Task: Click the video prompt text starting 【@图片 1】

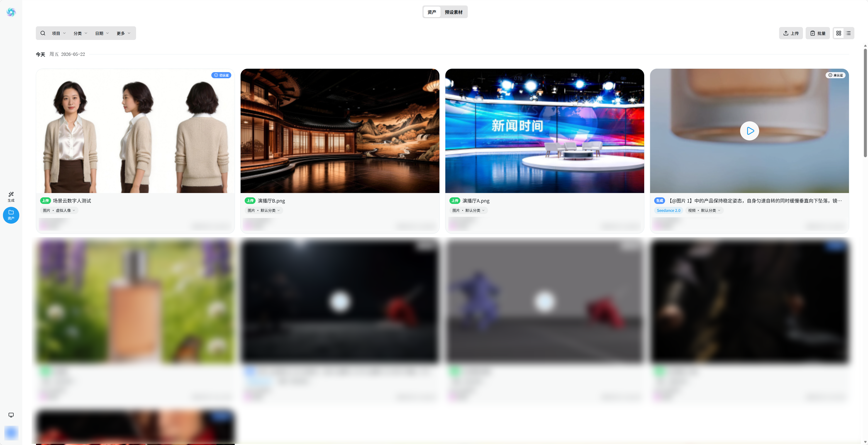Action: tap(754, 200)
